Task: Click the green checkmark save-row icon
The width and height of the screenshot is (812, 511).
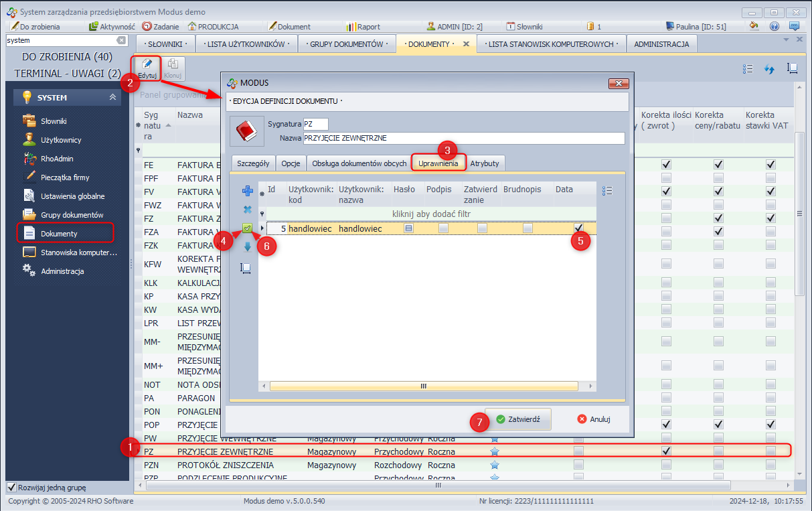Action: point(247,228)
